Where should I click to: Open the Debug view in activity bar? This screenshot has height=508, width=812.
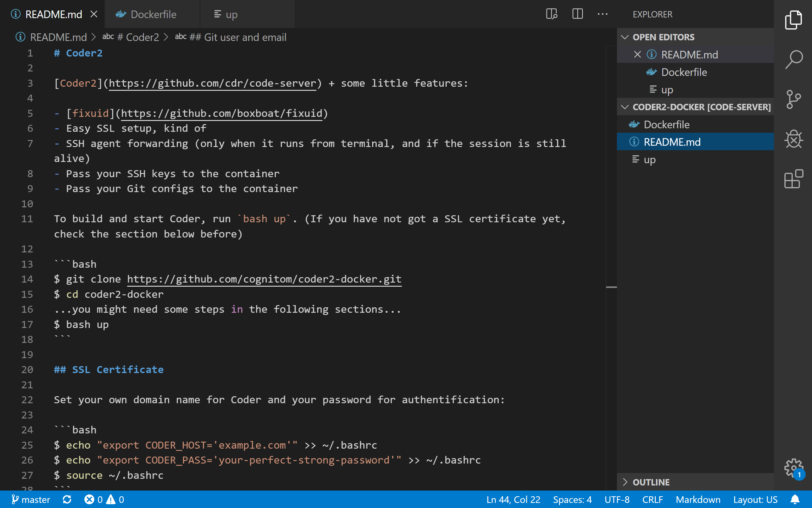(793, 139)
